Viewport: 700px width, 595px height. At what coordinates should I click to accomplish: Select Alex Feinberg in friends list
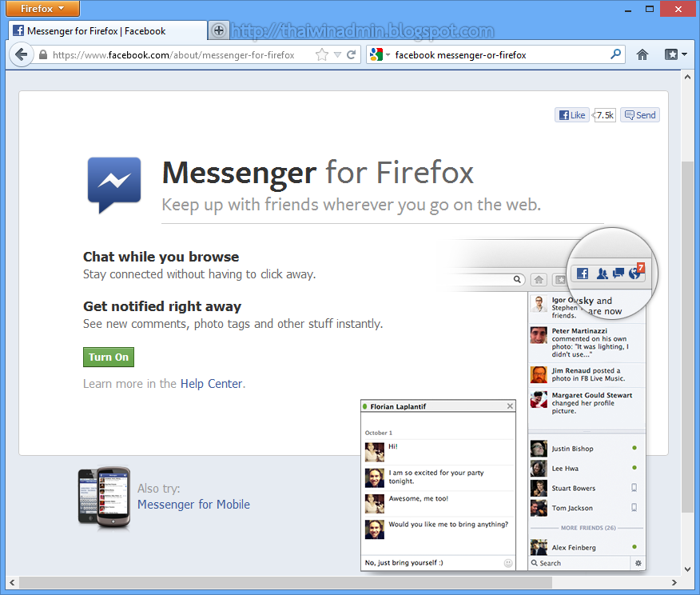[x=587, y=547]
